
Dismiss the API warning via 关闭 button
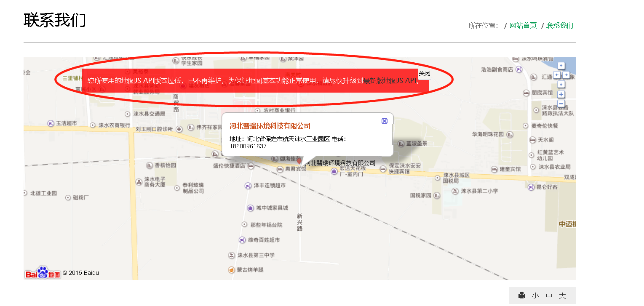click(424, 74)
